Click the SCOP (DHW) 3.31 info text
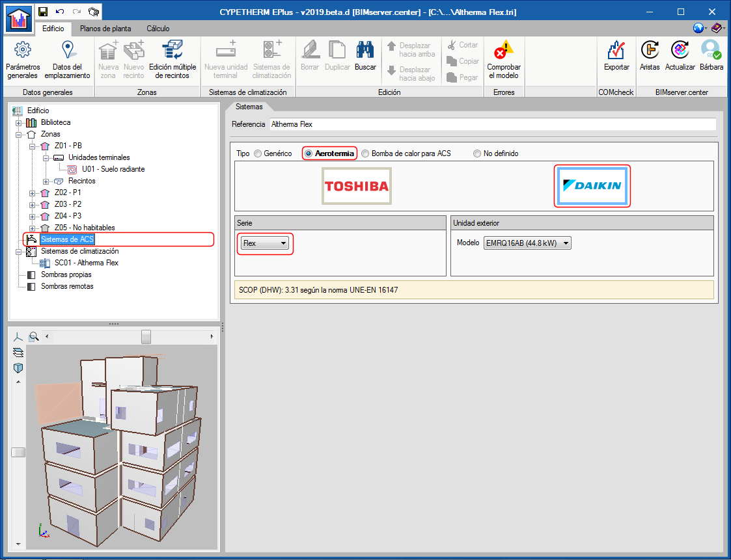 coord(318,290)
